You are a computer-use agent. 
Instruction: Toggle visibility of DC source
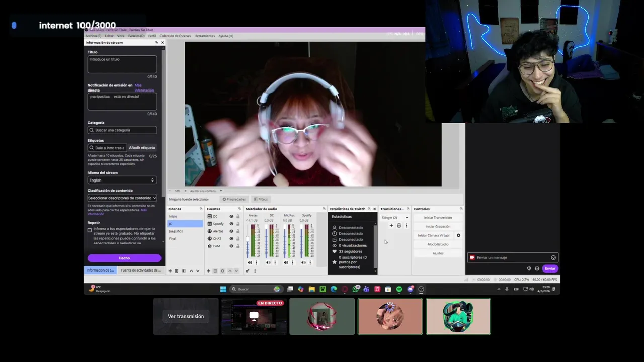pos(231,216)
